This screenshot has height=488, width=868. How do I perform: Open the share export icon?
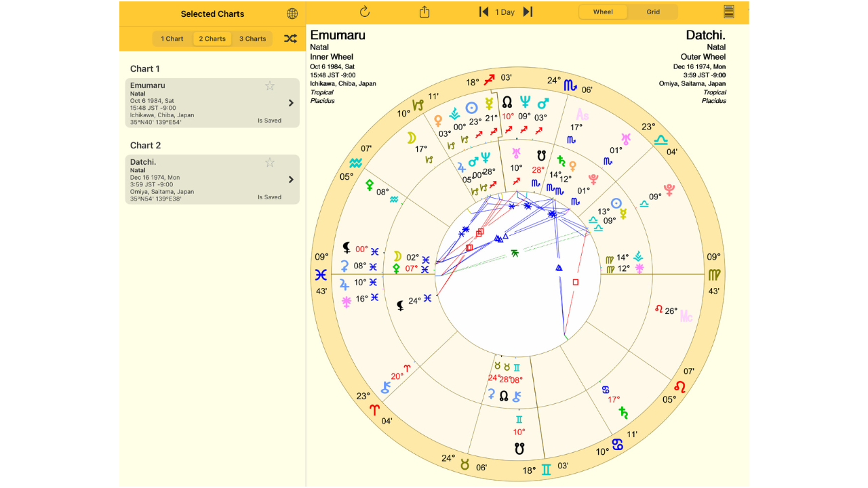[x=425, y=12]
